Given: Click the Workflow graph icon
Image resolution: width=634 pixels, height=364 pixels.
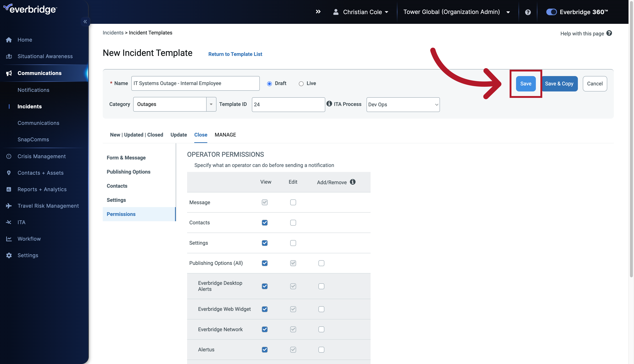Looking at the screenshot, I should [9, 239].
